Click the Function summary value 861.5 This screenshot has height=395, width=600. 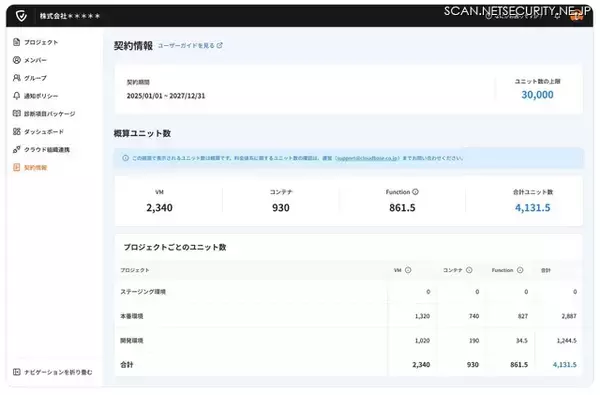[x=402, y=208]
